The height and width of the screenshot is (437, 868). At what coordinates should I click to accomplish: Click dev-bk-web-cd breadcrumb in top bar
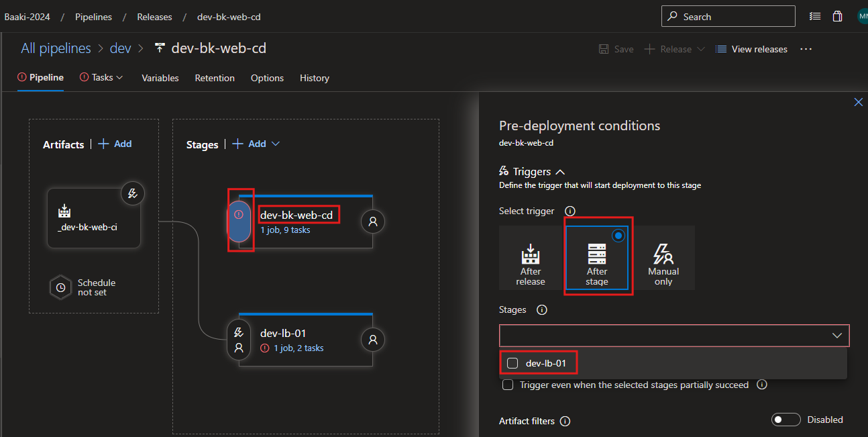click(x=229, y=17)
